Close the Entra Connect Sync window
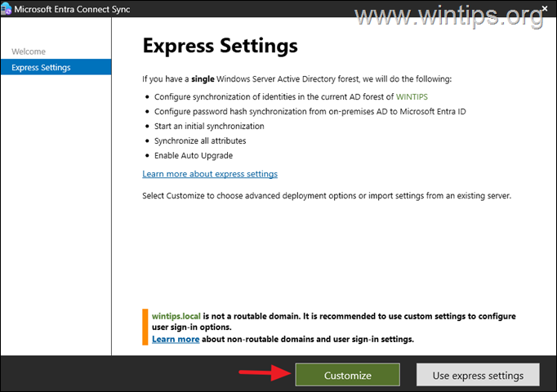The width and height of the screenshot is (557, 392). pyautogui.click(x=545, y=8)
